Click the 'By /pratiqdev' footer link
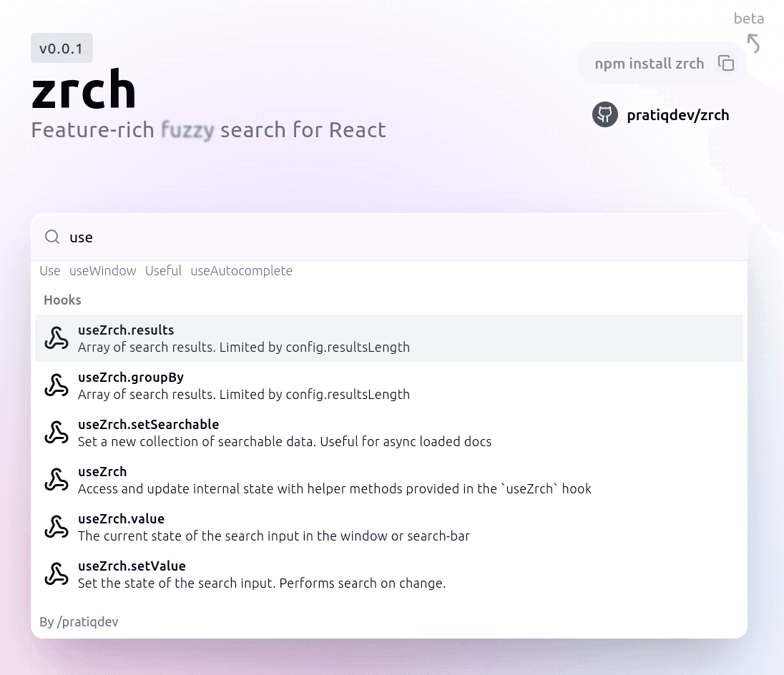This screenshot has height=675, width=784. pyautogui.click(x=79, y=622)
